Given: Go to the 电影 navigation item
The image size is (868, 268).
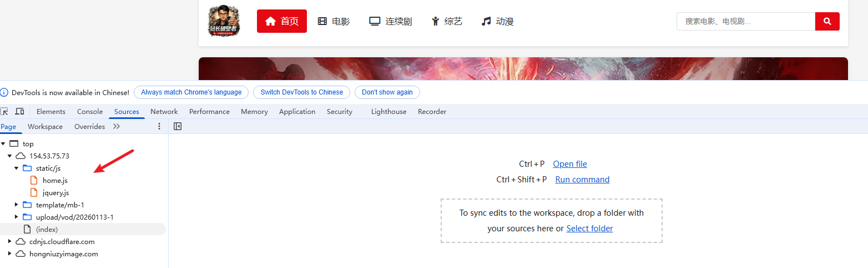Looking at the screenshot, I should coord(334,22).
